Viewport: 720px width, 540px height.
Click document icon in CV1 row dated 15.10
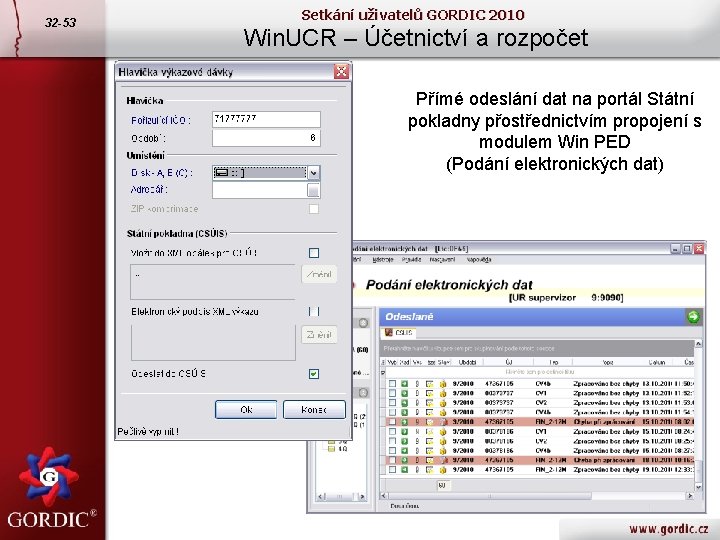tap(429, 431)
